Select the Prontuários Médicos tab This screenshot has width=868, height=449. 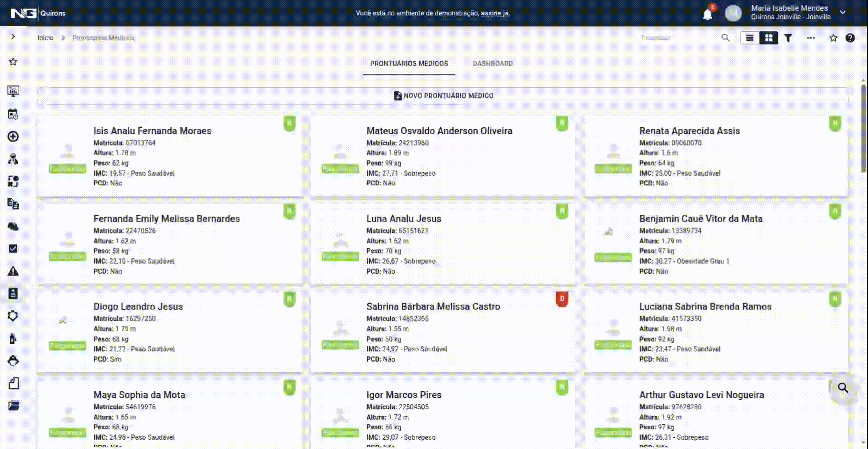pyautogui.click(x=409, y=63)
